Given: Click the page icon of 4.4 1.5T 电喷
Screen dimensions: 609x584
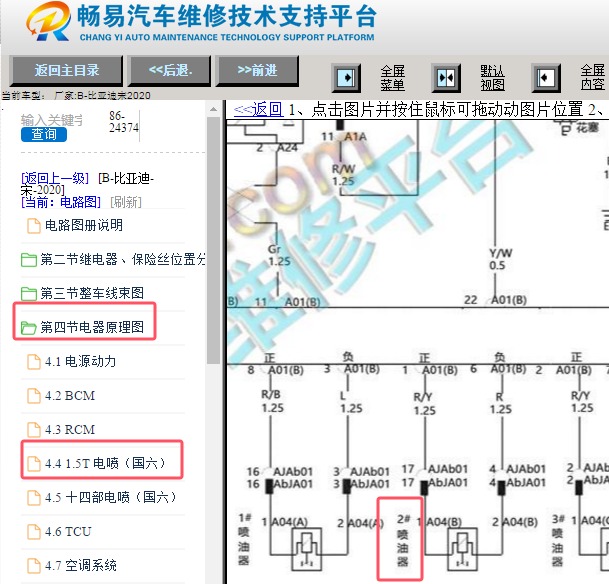Looking at the screenshot, I should 34,464.
